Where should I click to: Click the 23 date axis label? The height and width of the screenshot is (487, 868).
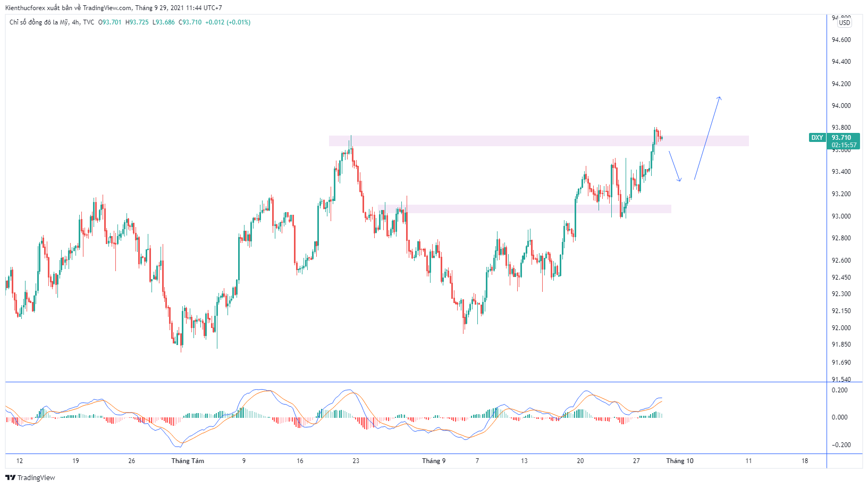(356, 461)
